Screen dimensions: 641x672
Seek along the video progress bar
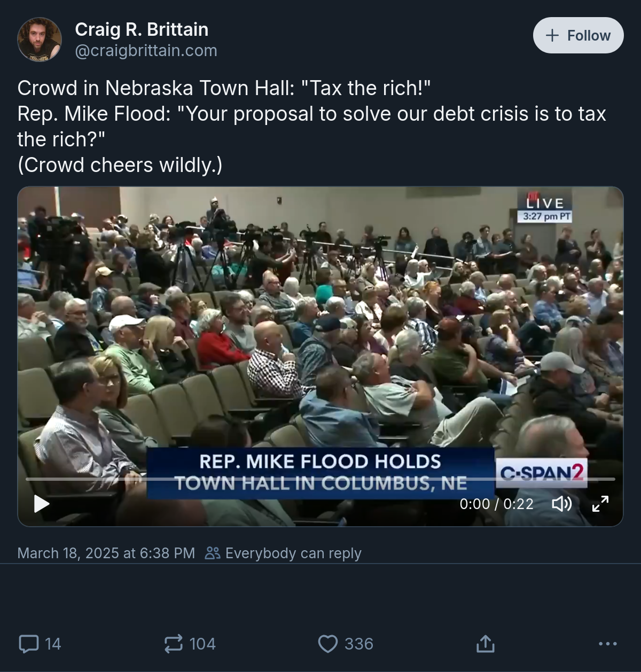click(320, 479)
